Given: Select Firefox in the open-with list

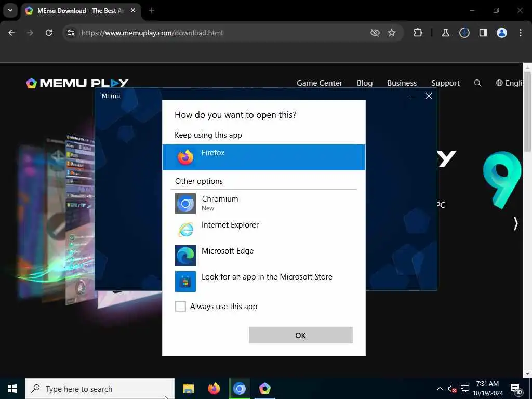Looking at the screenshot, I should pyautogui.click(x=263, y=157).
